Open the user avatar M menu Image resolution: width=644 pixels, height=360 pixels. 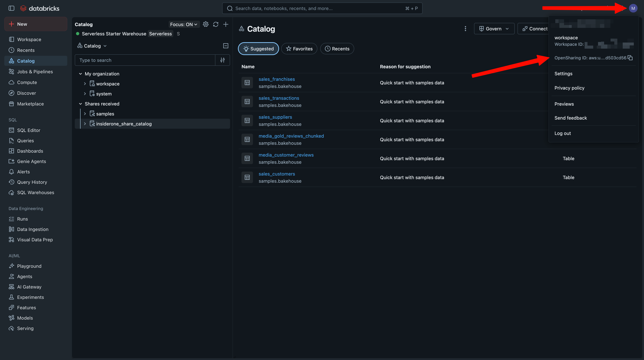633,8
